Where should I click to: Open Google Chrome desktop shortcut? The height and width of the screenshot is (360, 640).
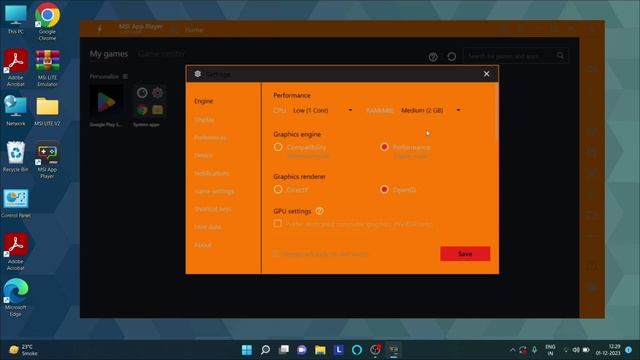coord(47,21)
